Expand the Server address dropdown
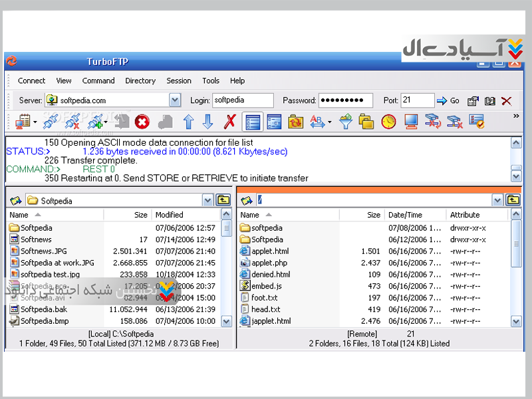 pyautogui.click(x=175, y=100)
